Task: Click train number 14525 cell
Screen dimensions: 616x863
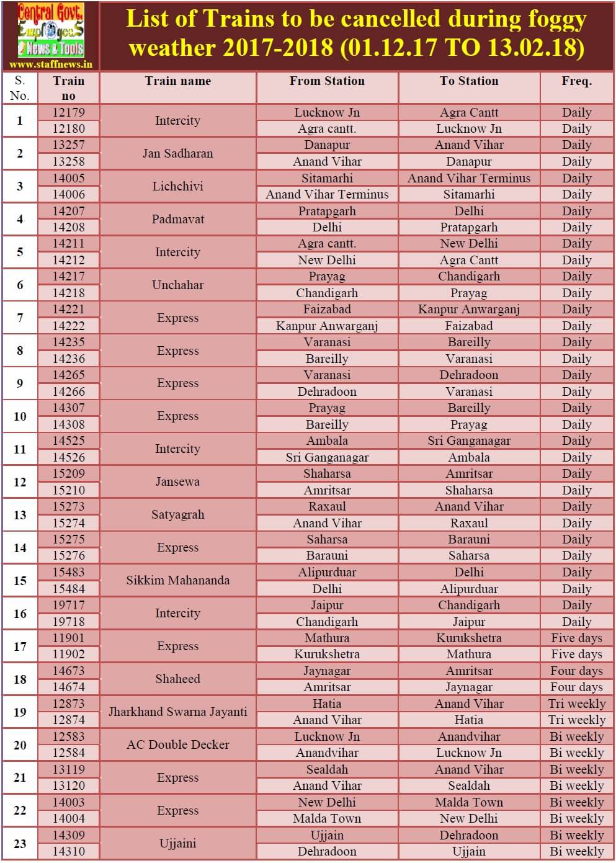Action: 68,441
